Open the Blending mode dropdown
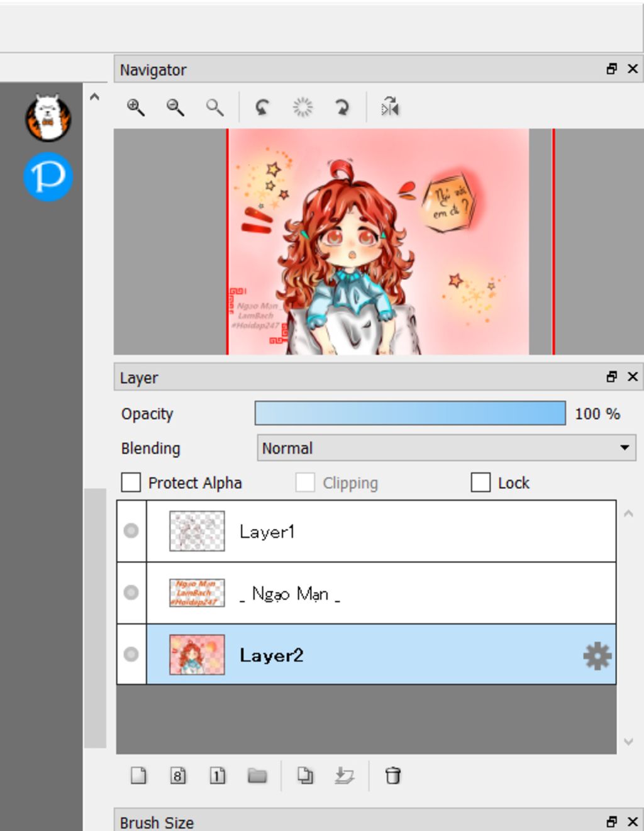 [x=447, y=448]
